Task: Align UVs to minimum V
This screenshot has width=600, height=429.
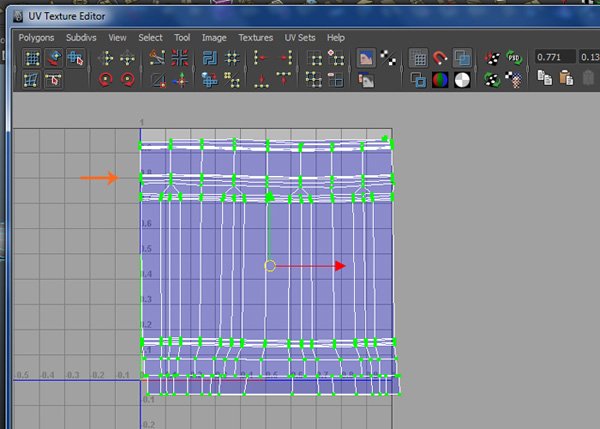Action: (x=261, y=80)
